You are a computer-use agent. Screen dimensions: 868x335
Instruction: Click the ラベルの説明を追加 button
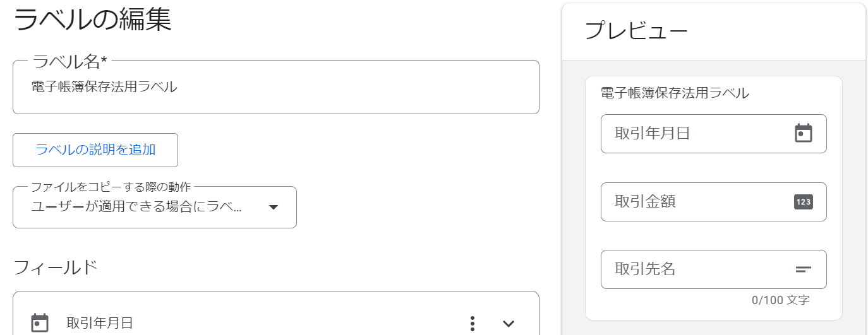tap(95, 150)
